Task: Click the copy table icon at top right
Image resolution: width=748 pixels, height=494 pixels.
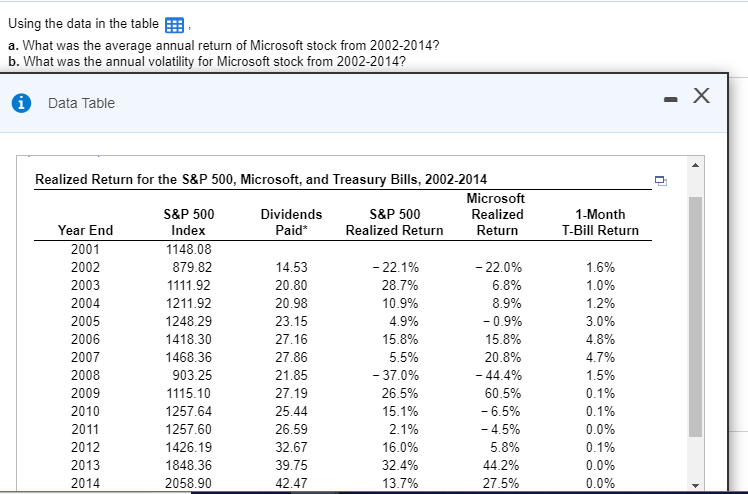Action: click(660, 181)
